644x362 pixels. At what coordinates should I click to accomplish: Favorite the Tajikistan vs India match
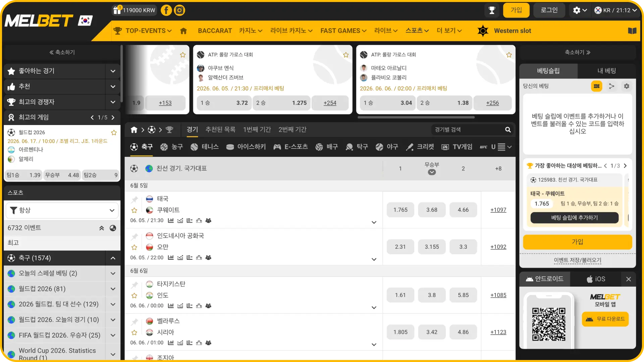pyautogui.click(x=134, y=295)
